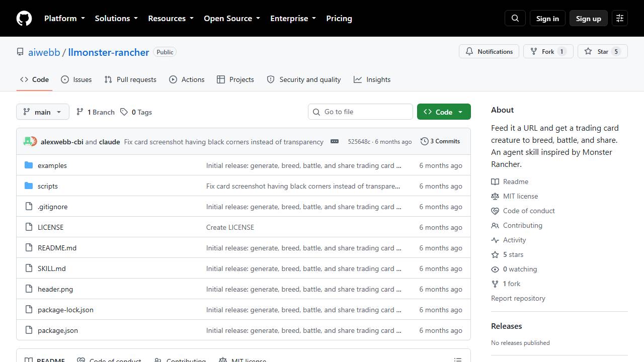Switch to the Pull requests tab

click(130, 79)
